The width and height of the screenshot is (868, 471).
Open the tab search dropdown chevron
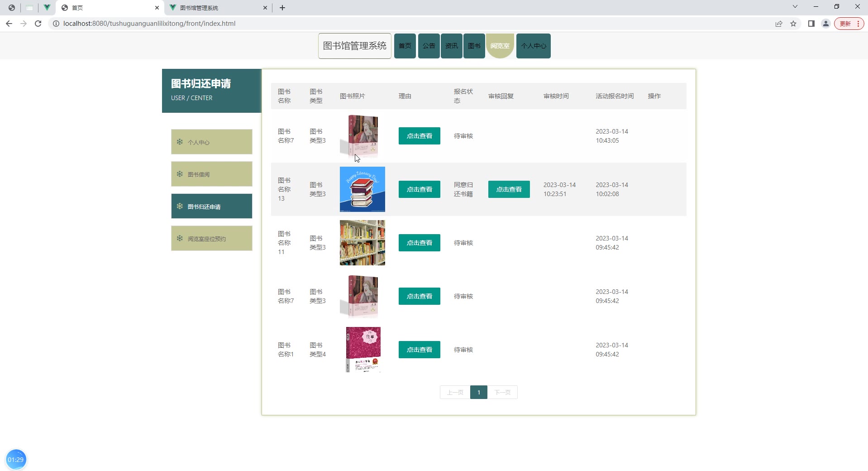pos(795,7)
